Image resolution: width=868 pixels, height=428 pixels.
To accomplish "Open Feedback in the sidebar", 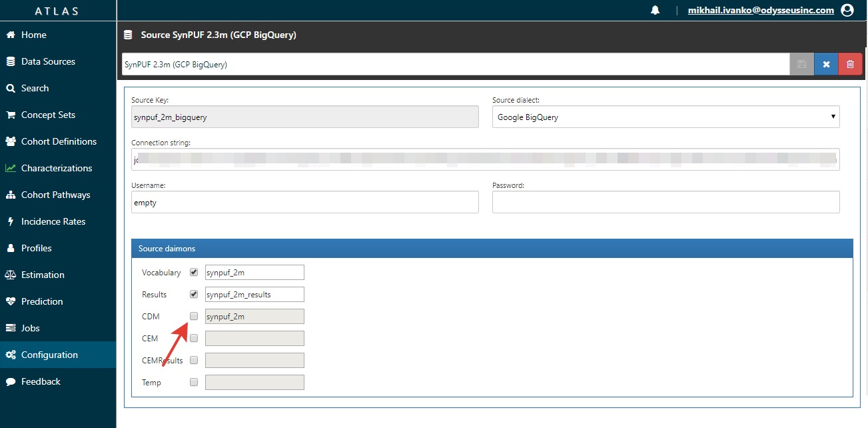I will point(58,381).
